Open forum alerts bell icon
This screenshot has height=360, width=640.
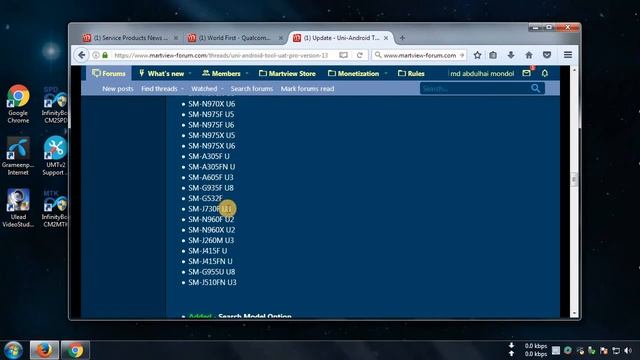point(544,73)
